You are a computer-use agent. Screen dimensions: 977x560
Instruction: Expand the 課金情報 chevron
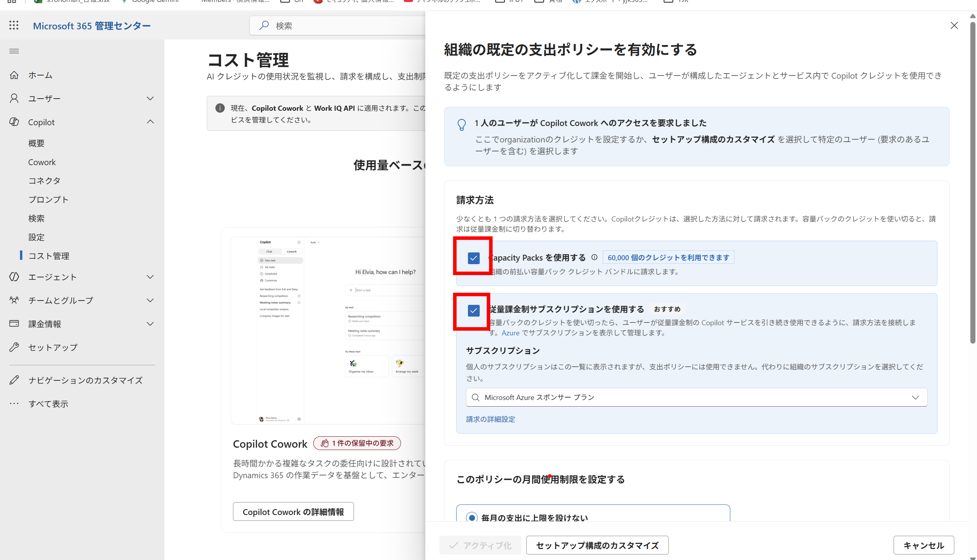coord(150,324)
